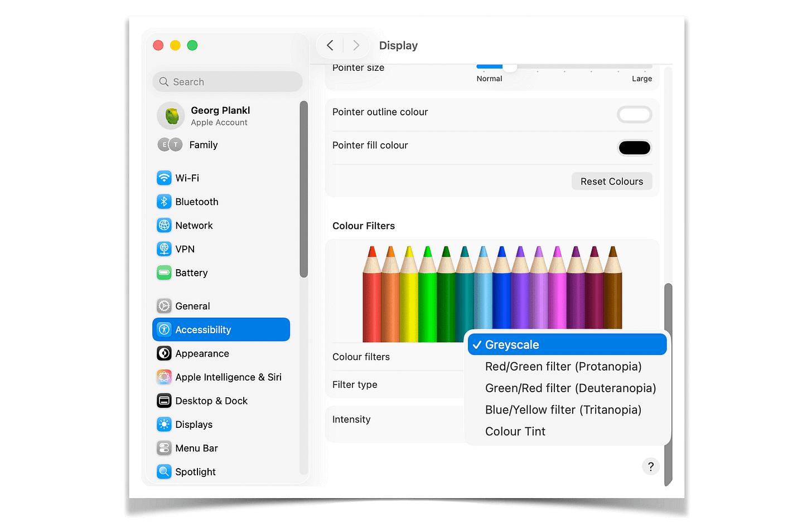This screenshot has width=812, height=526.
Task: Click the green window zoom button
Action: pyautogui.click(x=192, y=45)
